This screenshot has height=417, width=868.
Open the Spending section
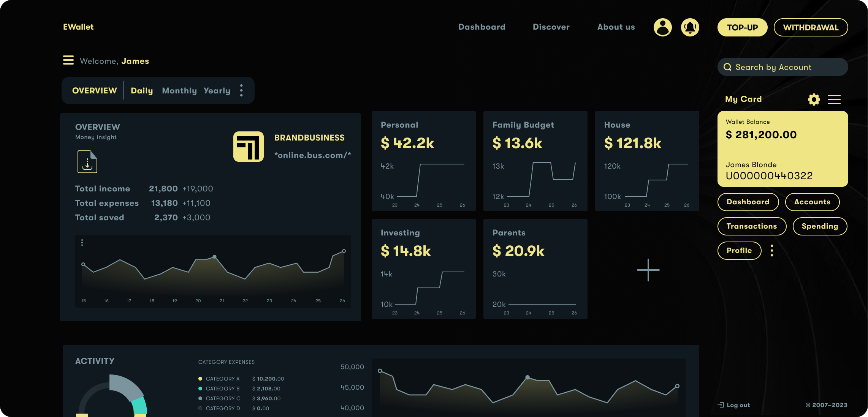point(820,226)
